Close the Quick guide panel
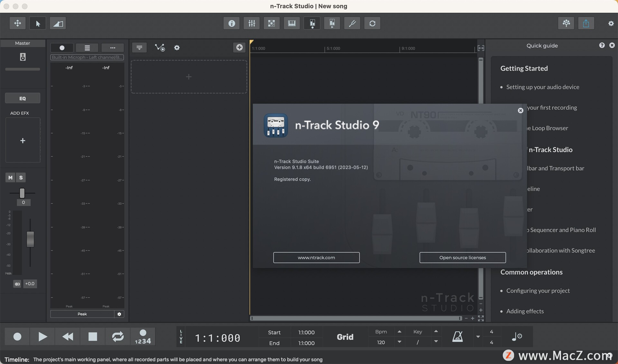 click(x=612, y=45)
